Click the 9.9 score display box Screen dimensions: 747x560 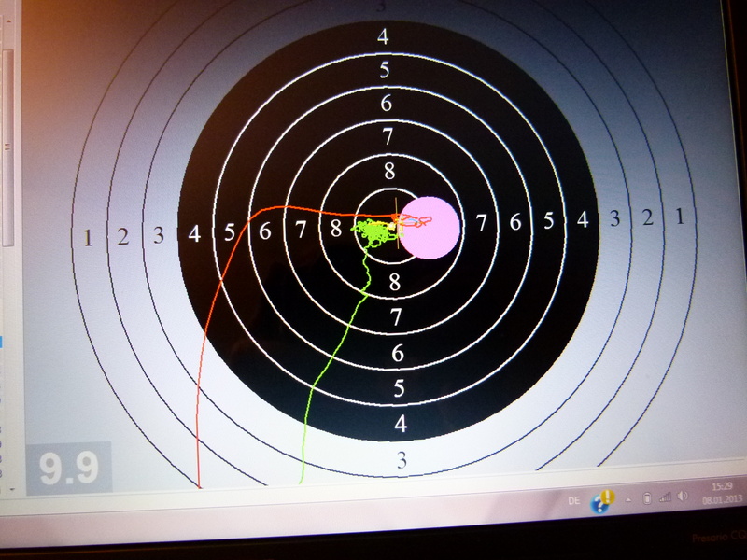(x=69, y=467)
